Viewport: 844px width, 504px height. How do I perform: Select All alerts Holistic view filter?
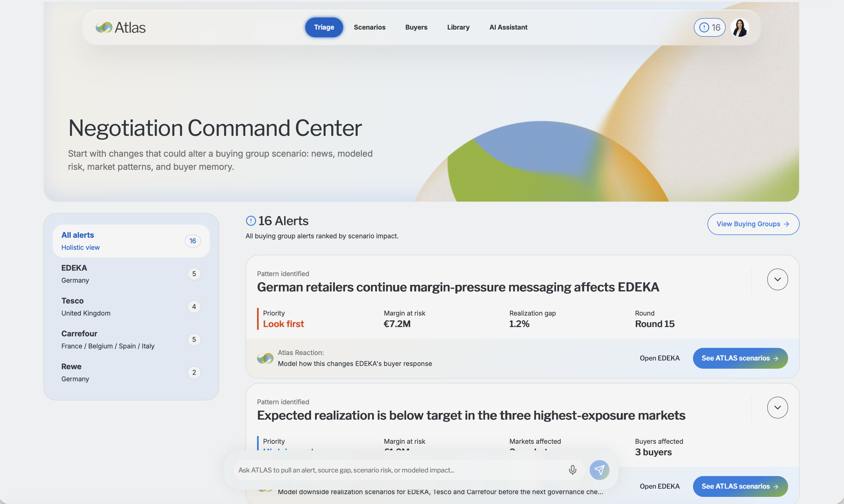point(131,241)
